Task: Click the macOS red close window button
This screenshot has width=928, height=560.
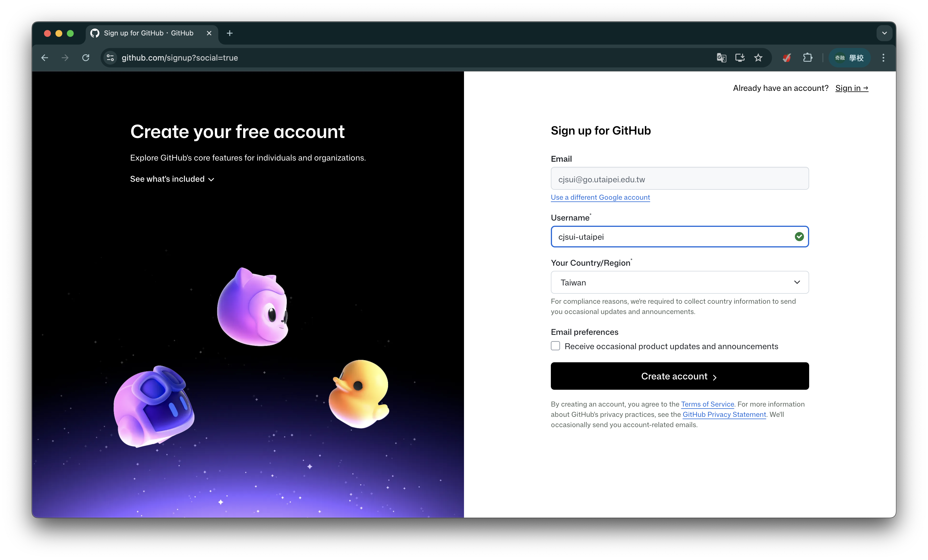Action: (47, 33)
